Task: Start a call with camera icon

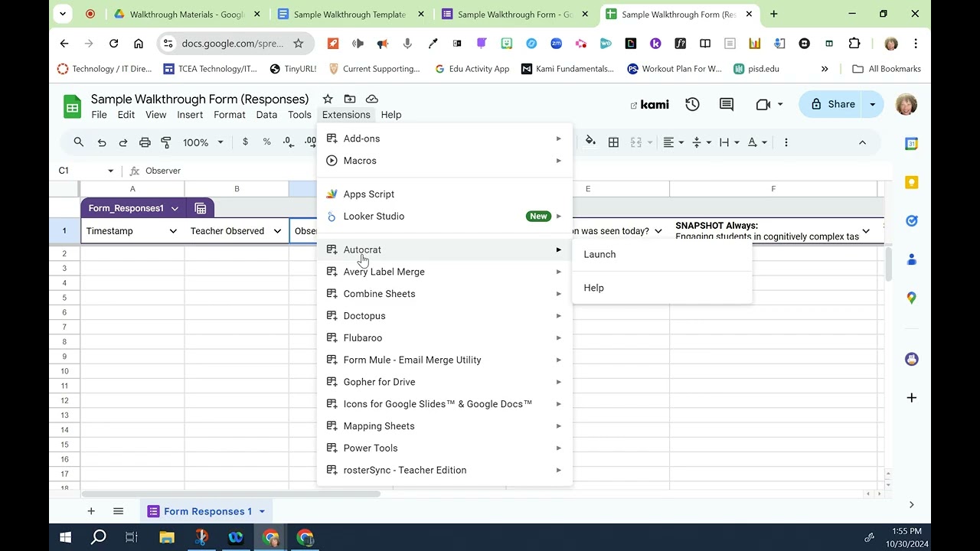Action: (763, 104)
